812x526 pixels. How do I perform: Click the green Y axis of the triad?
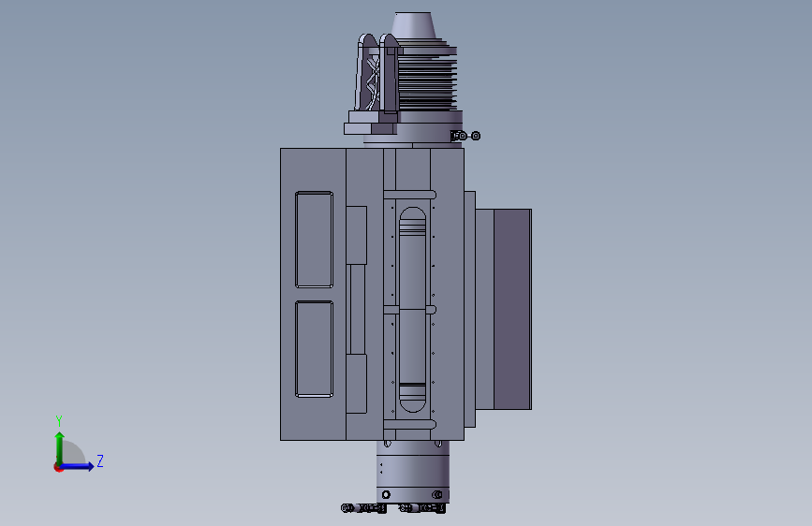coord(60,448)
